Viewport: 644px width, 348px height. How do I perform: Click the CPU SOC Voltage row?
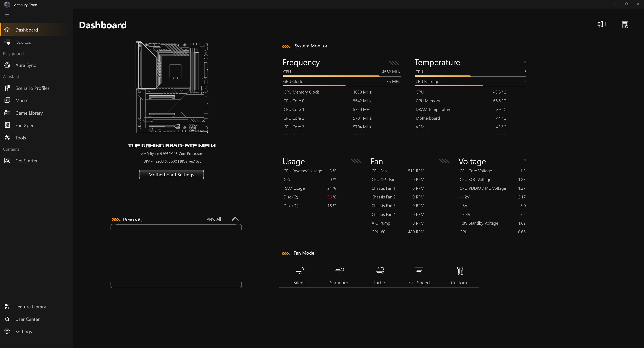click(x=493, y=179)
